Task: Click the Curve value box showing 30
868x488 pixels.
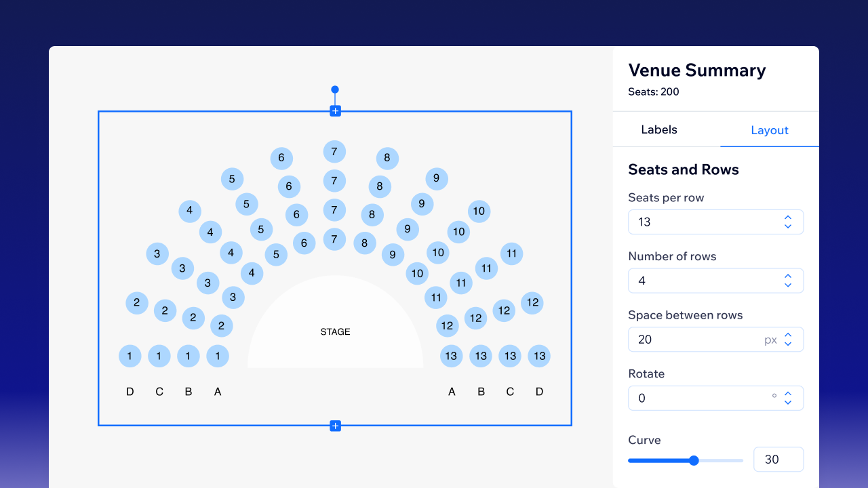Action: pyautogui.click(x=778, y=459)
